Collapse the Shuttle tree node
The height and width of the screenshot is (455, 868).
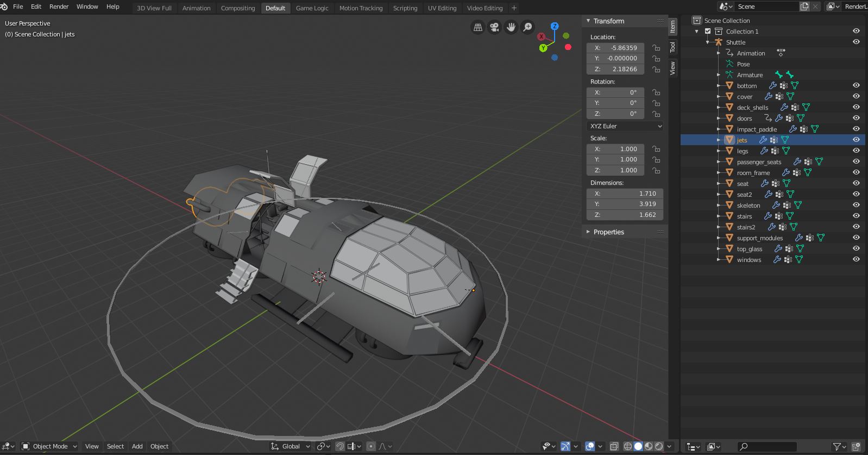708,42
